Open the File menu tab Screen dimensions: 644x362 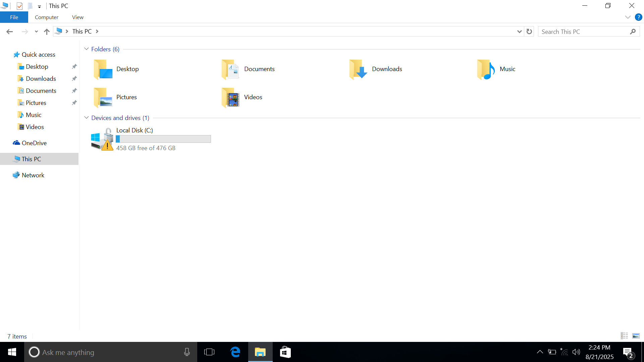pos(14,17)
